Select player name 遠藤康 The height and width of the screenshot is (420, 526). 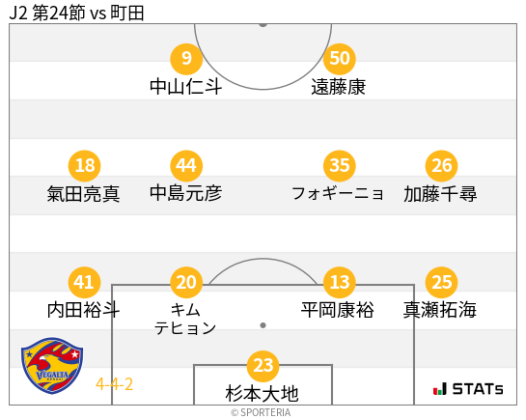click(339, 87)
